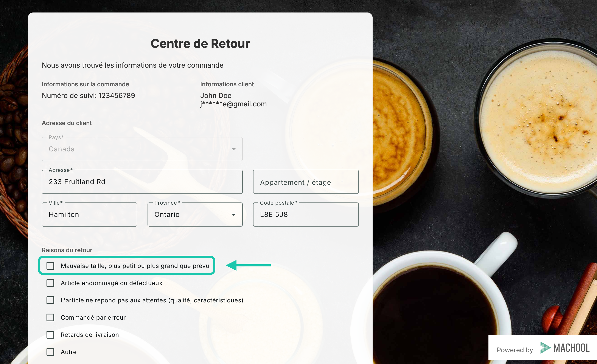Viewport: 597px width, 364px height.
Task: Click the 'Centre de Retour' heading
Action: (x=200, y=44)
